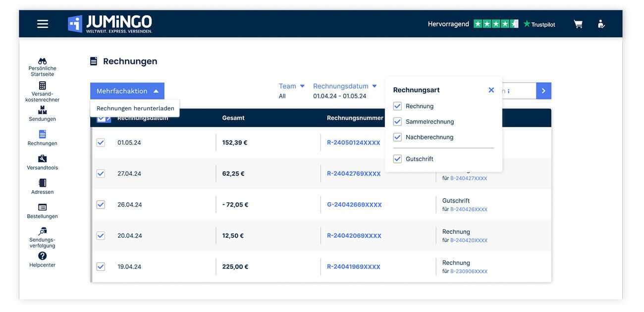
Task: Uncheck the invoice row dated 27.04.24
Action: [x=101, y=173]
